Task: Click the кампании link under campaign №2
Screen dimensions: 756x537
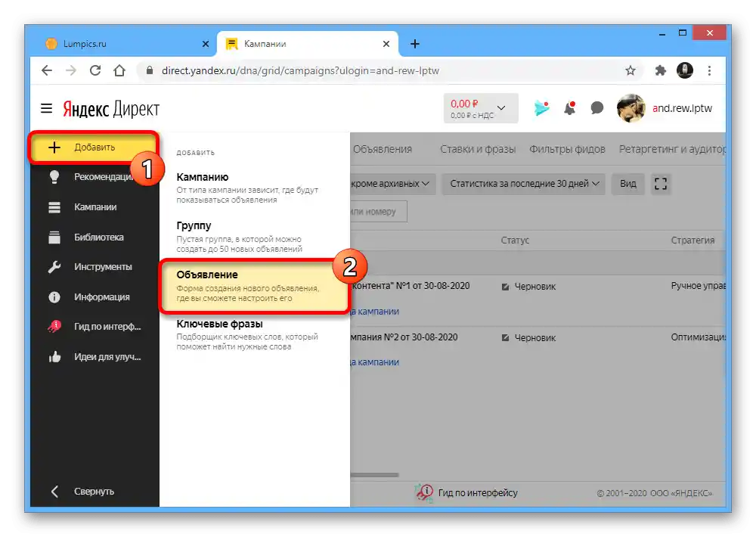Action: [x=375, y=362]
